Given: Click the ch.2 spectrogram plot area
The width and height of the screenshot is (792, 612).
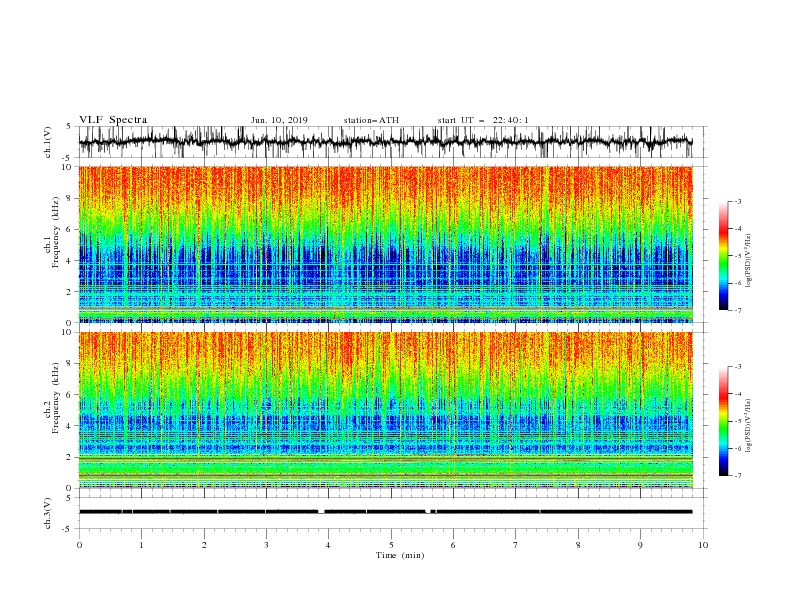Looking at the screenshot, I should [x=386, y=410].
